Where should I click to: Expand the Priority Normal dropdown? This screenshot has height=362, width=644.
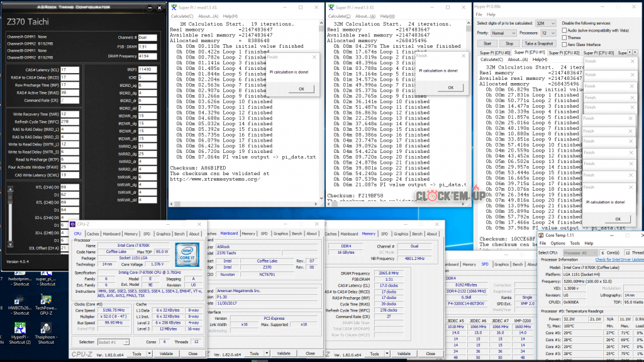click(x=503, y=32)
